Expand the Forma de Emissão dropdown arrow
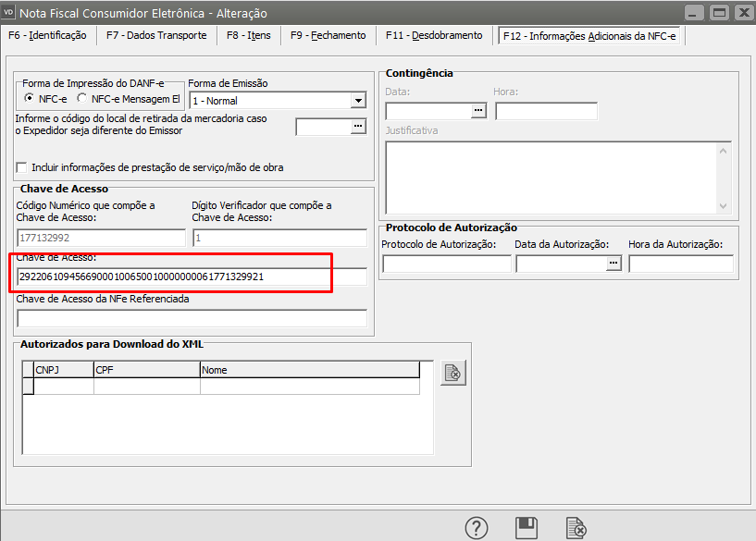The height and width of the screenshot is (541, 756). 358,101
